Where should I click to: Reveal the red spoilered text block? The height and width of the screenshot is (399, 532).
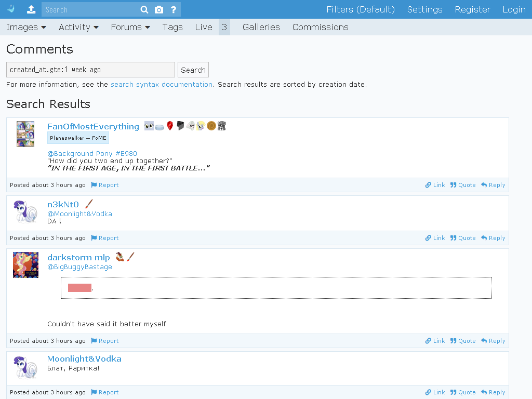point(79,288)
